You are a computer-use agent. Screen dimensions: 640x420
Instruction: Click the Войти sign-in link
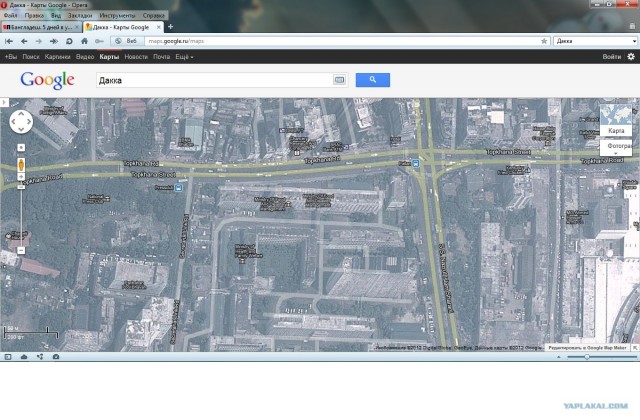[612, 57]
